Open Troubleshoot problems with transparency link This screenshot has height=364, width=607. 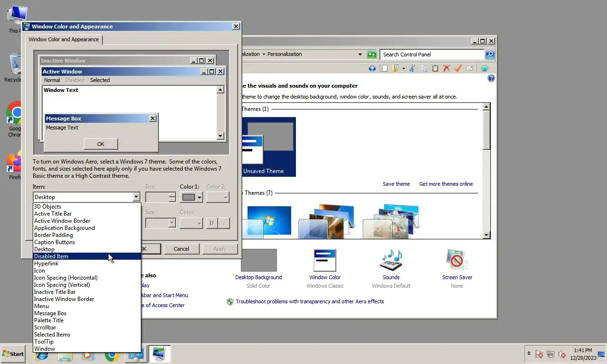pos(310,301)
